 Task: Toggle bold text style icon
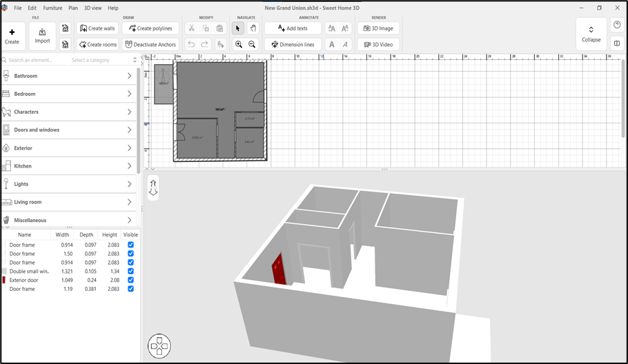(x=332, y=44)
